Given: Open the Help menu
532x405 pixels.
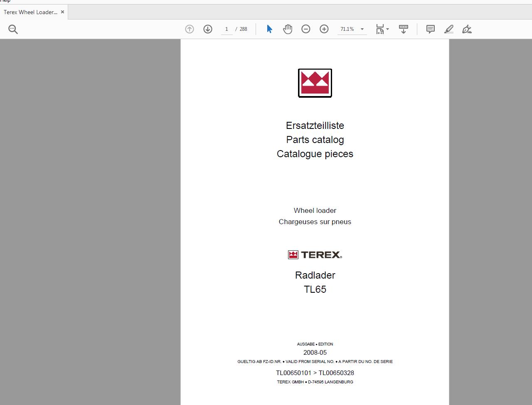Looking at the screenshot, I should (5, 1).
